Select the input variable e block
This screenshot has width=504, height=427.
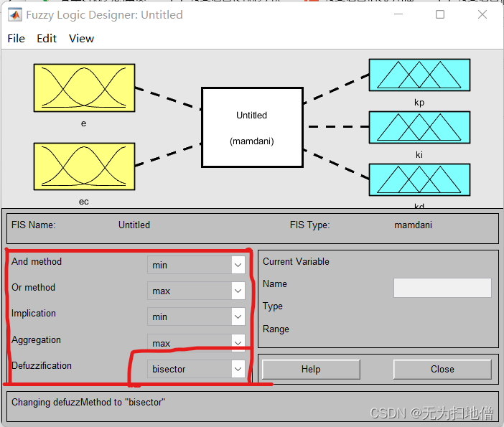84,88
